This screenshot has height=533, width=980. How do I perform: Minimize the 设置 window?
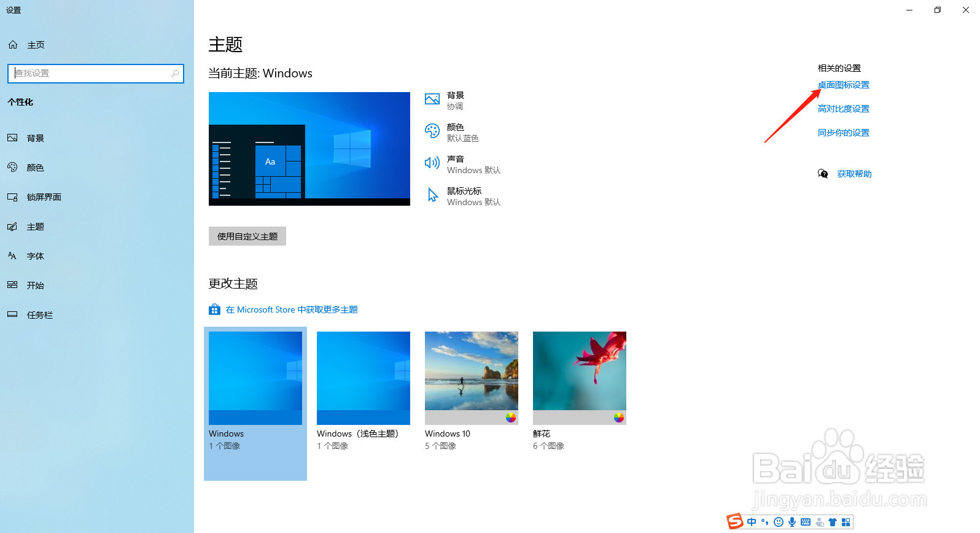point(909,10)
